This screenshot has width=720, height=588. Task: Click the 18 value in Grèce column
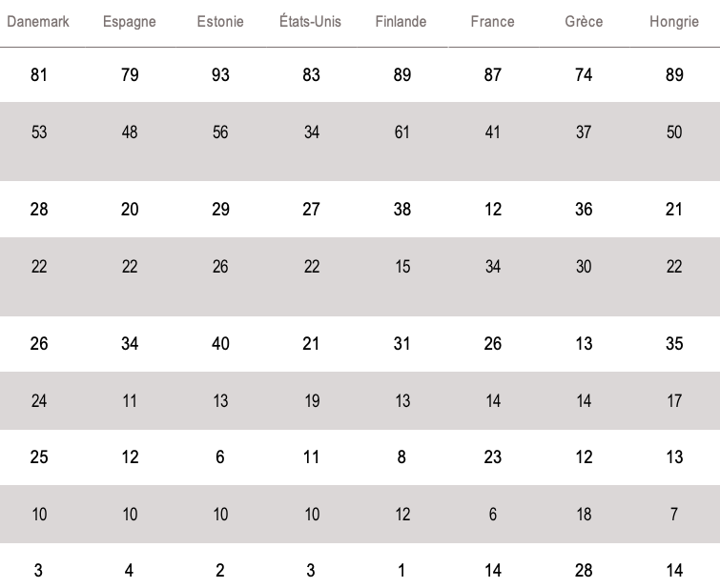584,515
